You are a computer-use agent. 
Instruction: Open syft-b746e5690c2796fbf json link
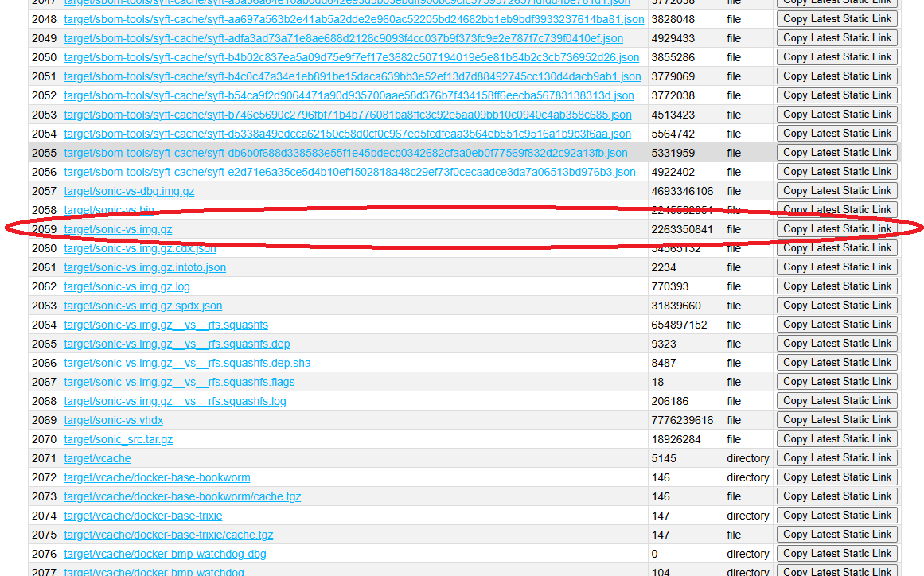[x=348, y=115]
